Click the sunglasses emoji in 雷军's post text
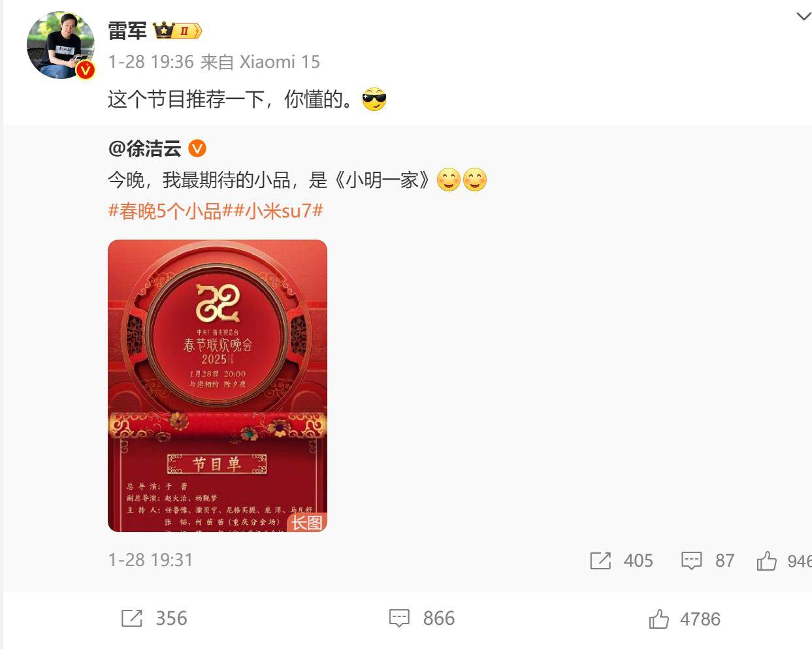The width and height of the screenshot is (812, 649). (x=374, y=99)
